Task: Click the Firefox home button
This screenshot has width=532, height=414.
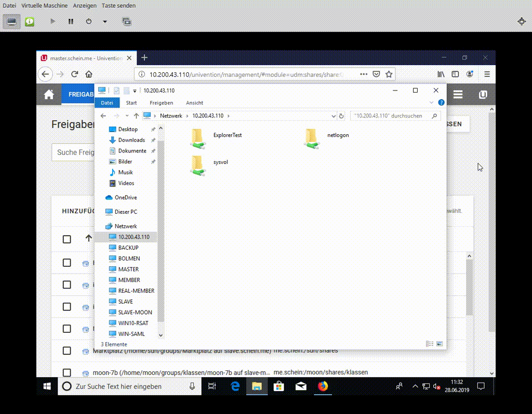Action: click(89, 74)
